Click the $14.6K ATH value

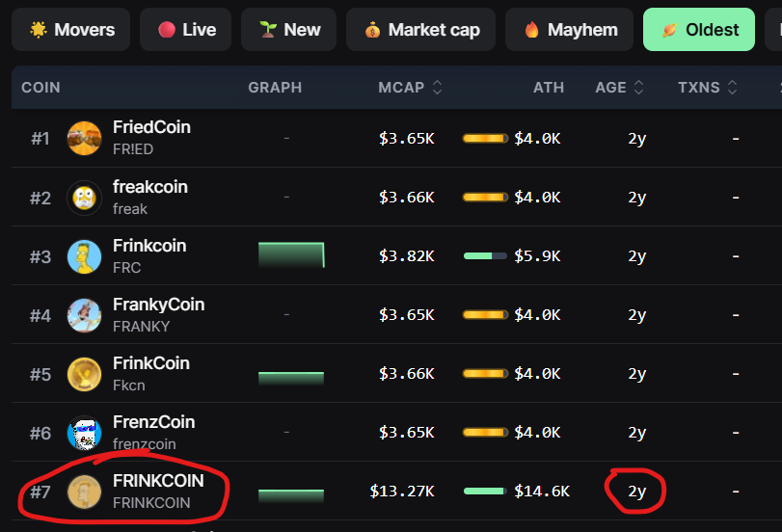[542, 492]
